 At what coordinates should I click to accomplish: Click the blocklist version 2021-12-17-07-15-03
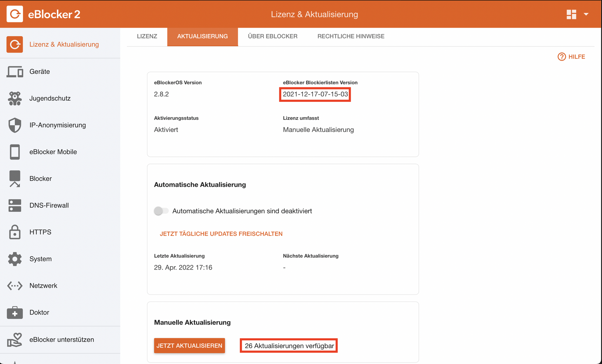[x=315, y=94]
